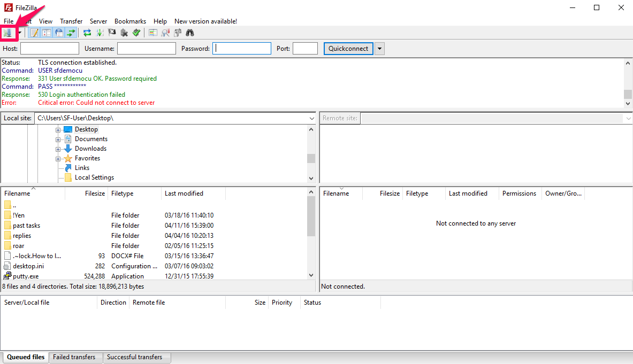Toggle synchronized browsing
Screen dimensions: 633x364
click(x=178, y=33)
